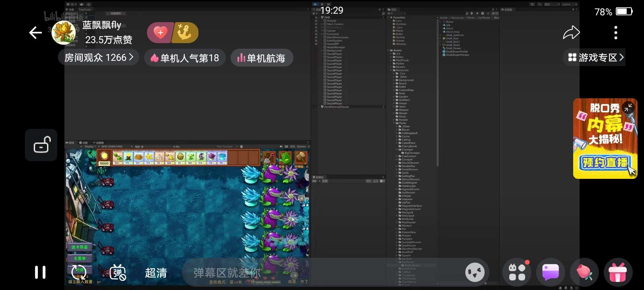Open the three-dot more options menu
Image resolution: width=644 pixels, height=290 pixels.
pyautogui.click(x=616, y=33)
